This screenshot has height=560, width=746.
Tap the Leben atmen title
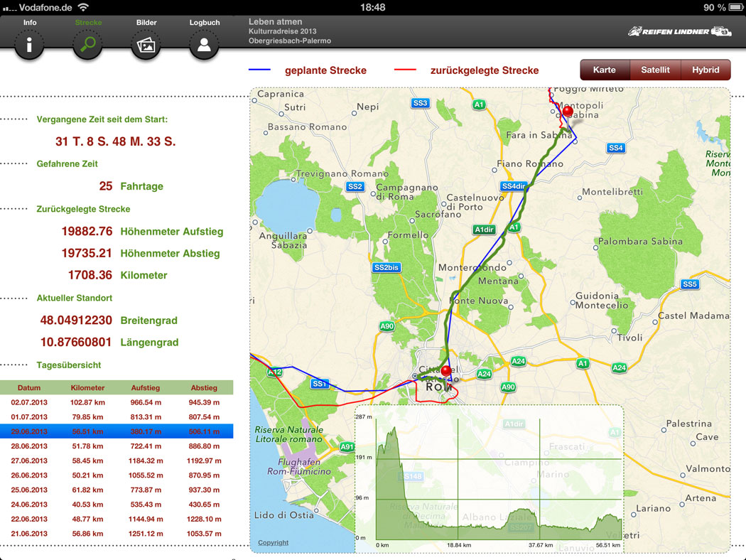click(275, 21)
